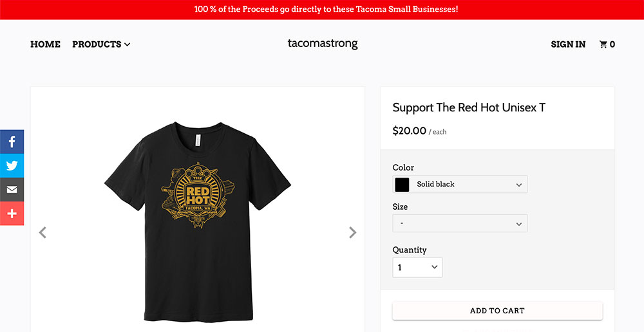Share product via email icon
Viewport: 644px width, 332px height.
pyautogui.click(x=12, y=189)
